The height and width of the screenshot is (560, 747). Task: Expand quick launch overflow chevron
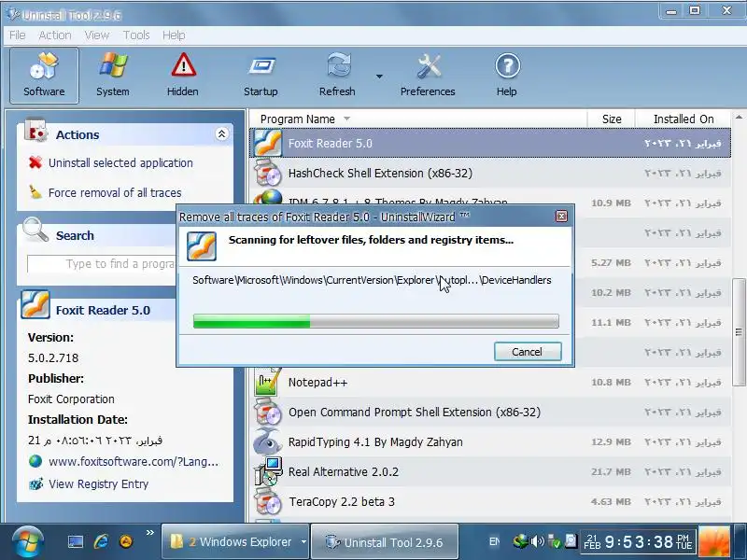(x=150, y=532)
